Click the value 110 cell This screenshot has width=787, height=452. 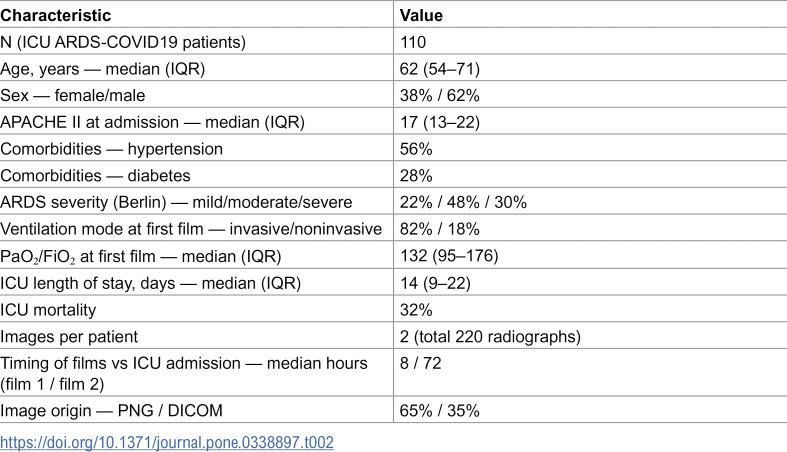click(x=413, y=42)
